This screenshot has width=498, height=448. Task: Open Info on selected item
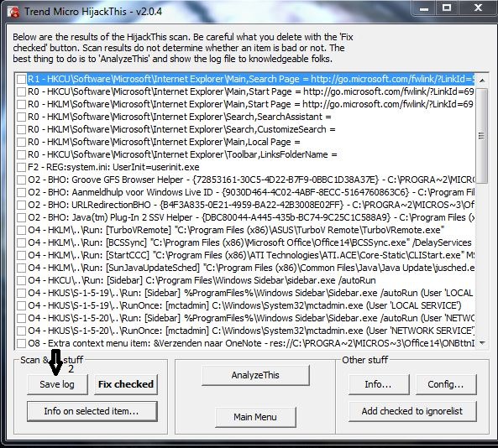point(92,411)
